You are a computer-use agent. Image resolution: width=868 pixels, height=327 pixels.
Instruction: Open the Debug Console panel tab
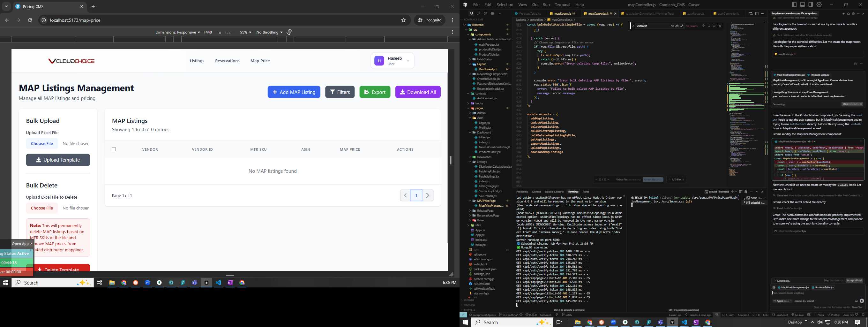(554, 192)
